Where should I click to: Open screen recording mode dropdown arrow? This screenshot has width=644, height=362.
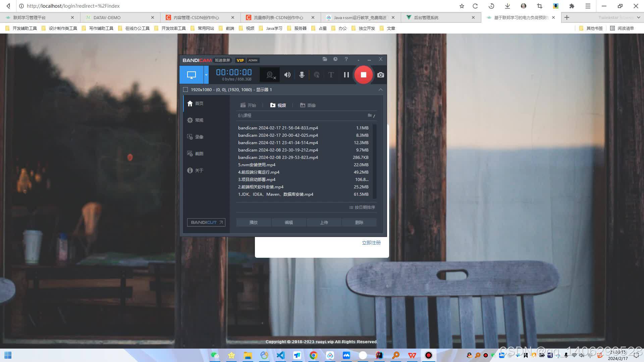tap(206, 75)
